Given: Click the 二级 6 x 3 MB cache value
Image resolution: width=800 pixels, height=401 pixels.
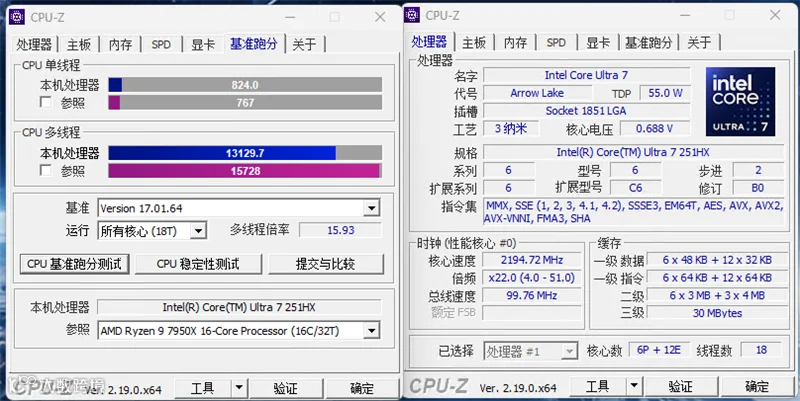Looking at the screenshot, I should (x=717, y=295).
